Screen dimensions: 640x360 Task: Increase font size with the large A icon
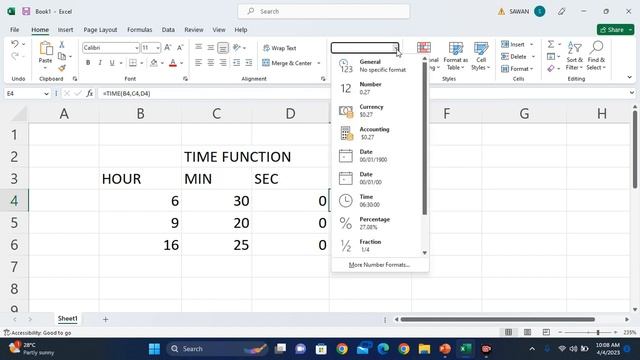168,48
